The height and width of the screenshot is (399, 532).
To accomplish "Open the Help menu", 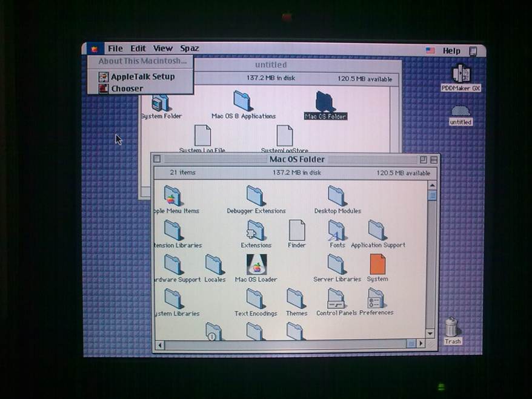I will [x=451, y=51].
